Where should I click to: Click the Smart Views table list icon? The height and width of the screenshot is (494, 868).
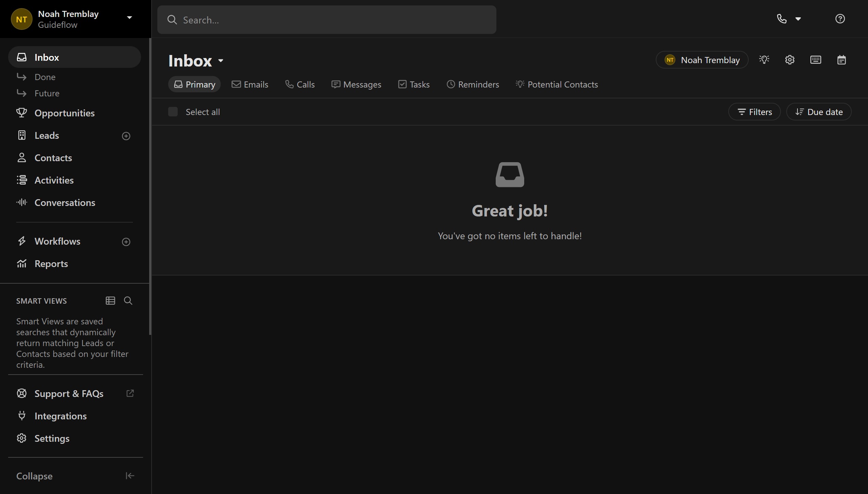[110, 301]
